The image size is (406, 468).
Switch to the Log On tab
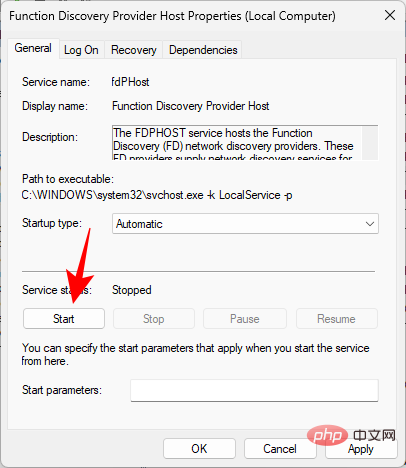(x=81, y=50)
